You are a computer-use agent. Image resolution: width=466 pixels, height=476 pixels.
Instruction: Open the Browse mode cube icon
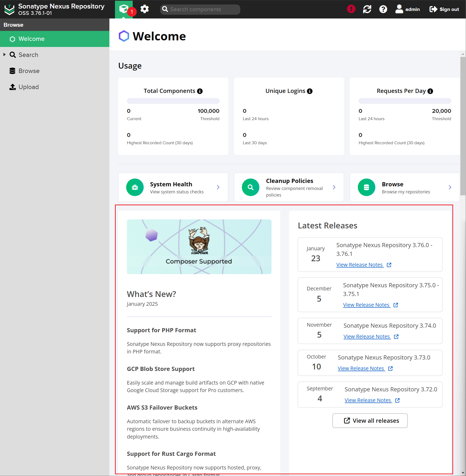coord(124,9)
